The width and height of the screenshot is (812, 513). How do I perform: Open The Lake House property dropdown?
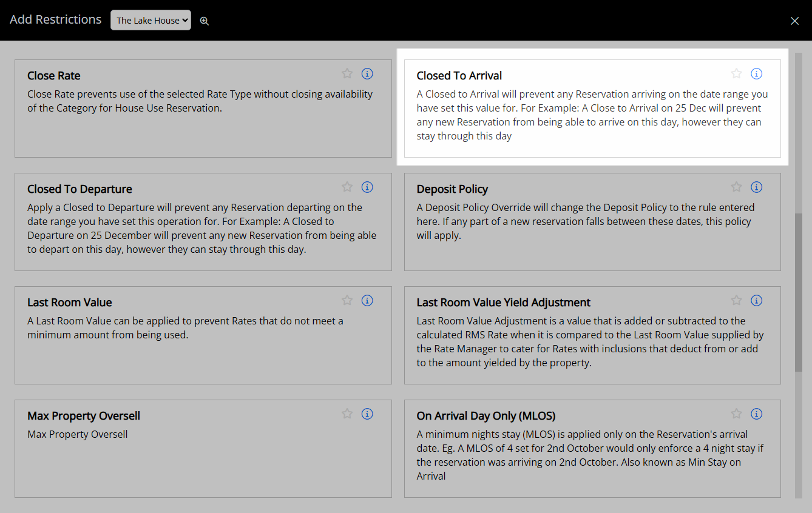151,20
